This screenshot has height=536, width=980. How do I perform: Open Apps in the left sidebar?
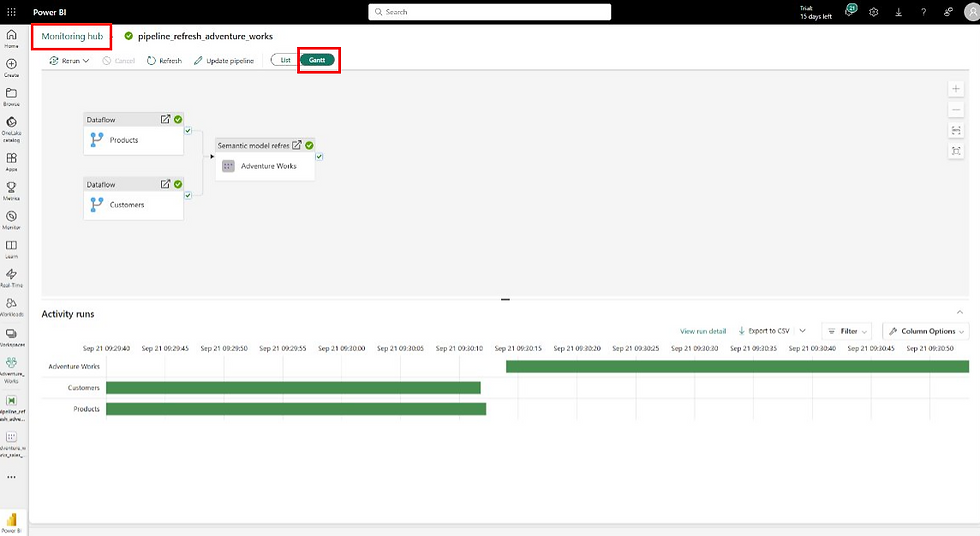[11, 162]
